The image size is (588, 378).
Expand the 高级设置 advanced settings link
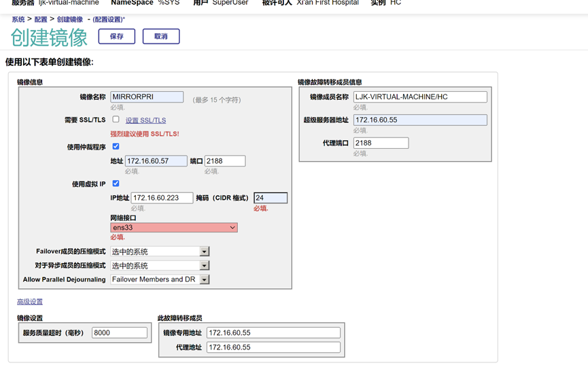pos(30,302)
